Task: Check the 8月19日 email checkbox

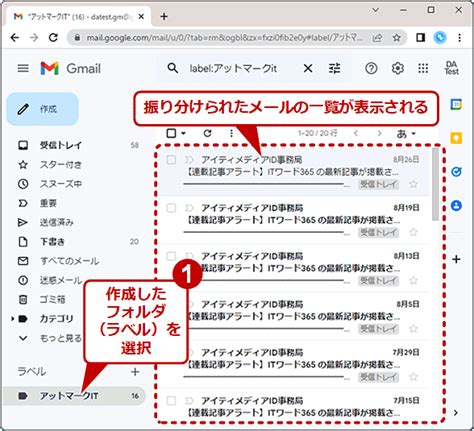Action: click(171, 208)
